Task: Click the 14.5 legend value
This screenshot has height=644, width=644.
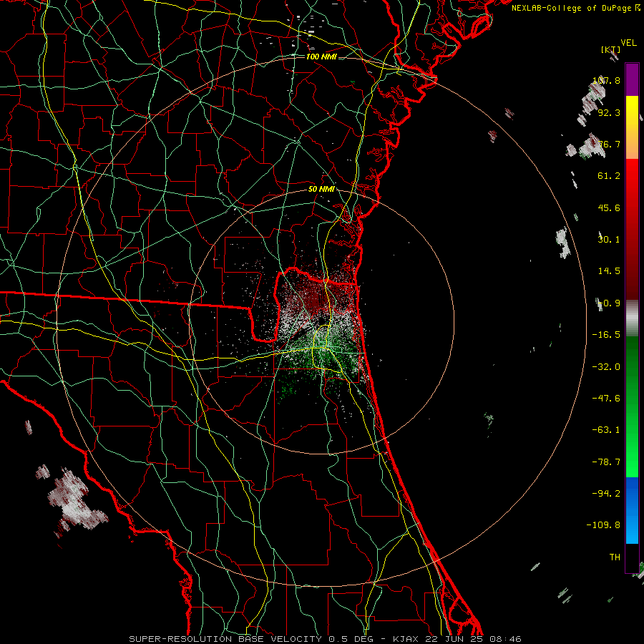Action: point(609,271)
